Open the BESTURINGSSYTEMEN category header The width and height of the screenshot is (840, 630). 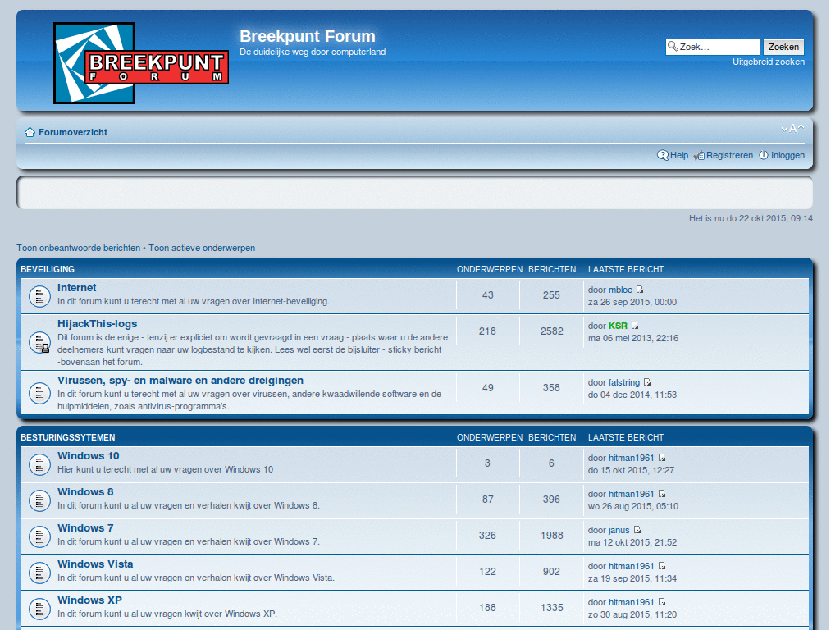pyautogui.click(x=68, y=438)
